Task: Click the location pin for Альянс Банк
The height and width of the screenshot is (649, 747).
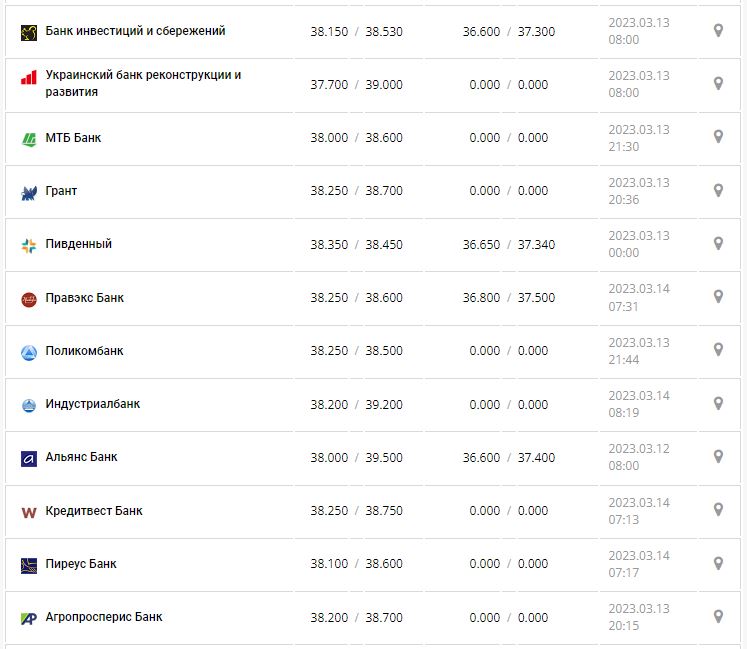Action: pyautogui.click(x=718, y=456)
